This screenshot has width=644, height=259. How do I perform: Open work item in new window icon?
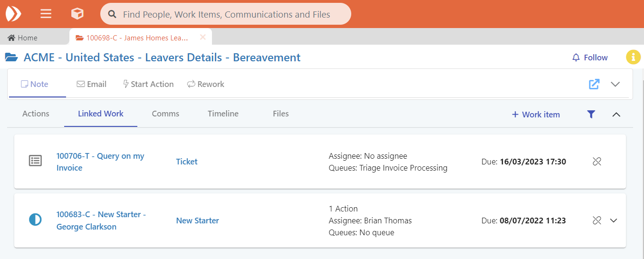[x=594, y=84]
